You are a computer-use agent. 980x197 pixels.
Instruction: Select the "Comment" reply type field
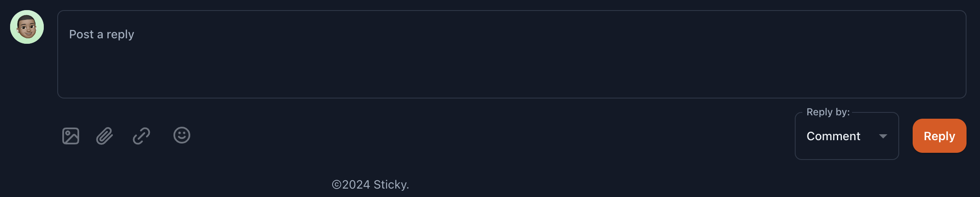point(834,136)
